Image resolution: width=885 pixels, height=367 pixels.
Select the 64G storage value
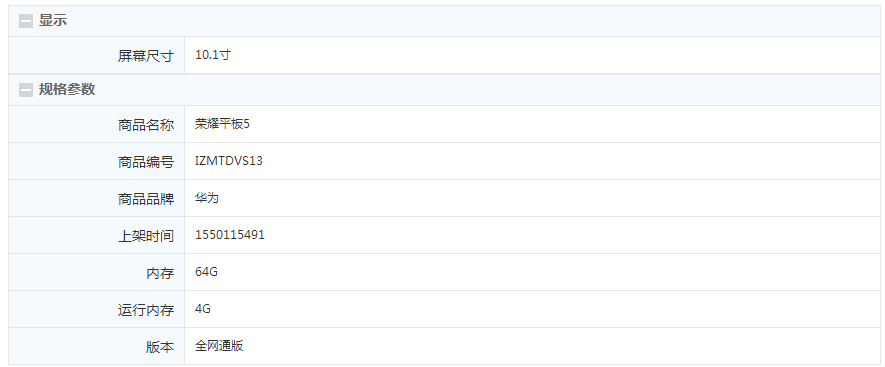tap(206, 272)
